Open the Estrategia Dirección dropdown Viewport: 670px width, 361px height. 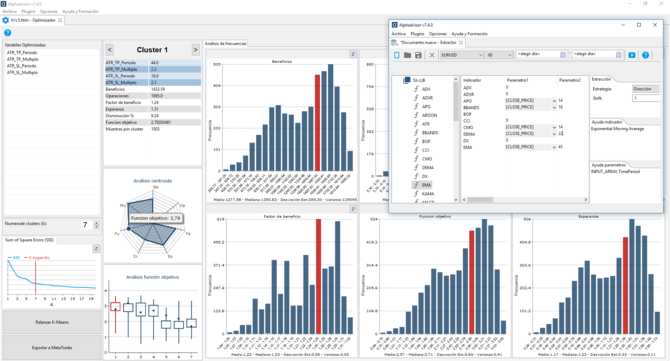pos(646,89)
